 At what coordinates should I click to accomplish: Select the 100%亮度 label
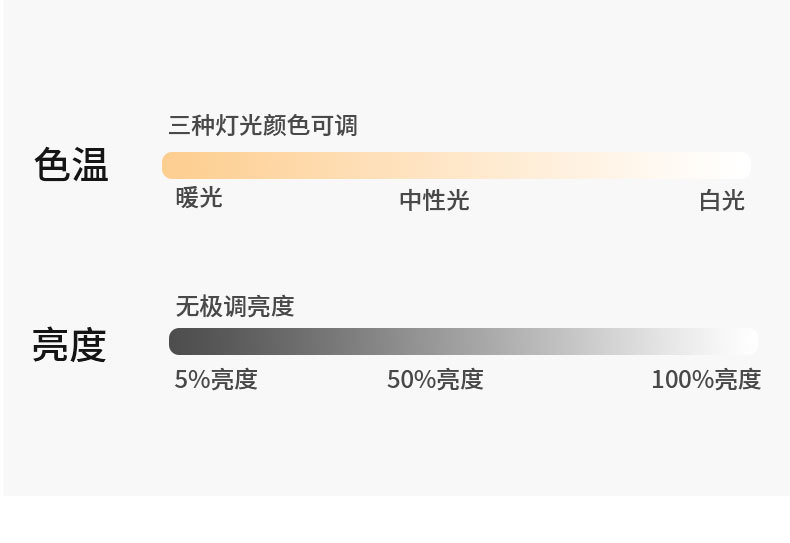click(706, 380)
